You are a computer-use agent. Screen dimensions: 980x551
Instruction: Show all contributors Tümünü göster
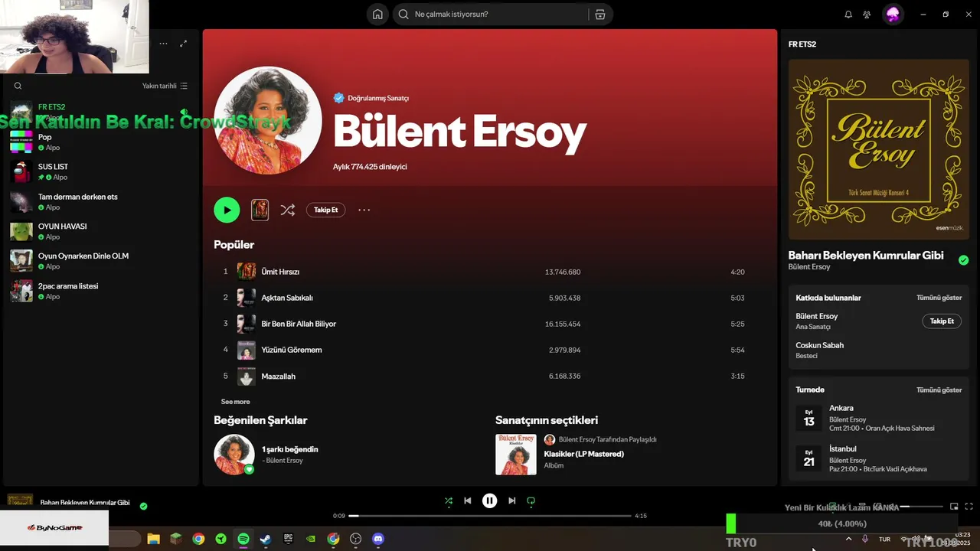pyautogui.click(x=939, y=298)
